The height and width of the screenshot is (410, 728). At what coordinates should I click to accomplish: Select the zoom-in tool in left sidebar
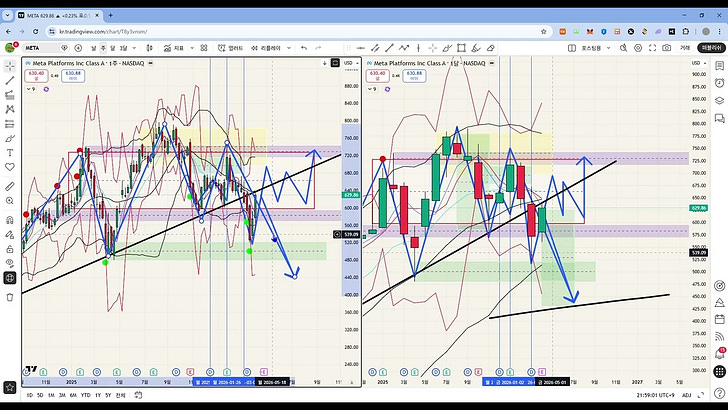[x=10, y=201]
